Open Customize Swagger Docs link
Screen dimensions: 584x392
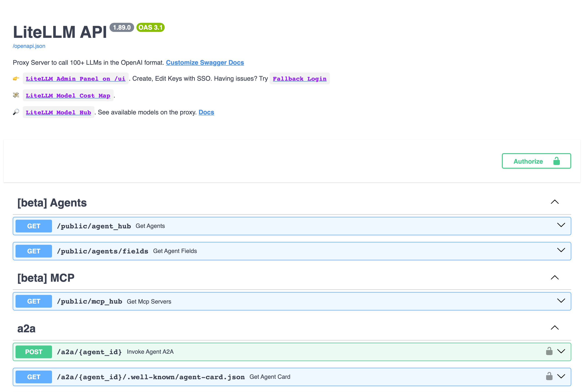coord(205,62)
